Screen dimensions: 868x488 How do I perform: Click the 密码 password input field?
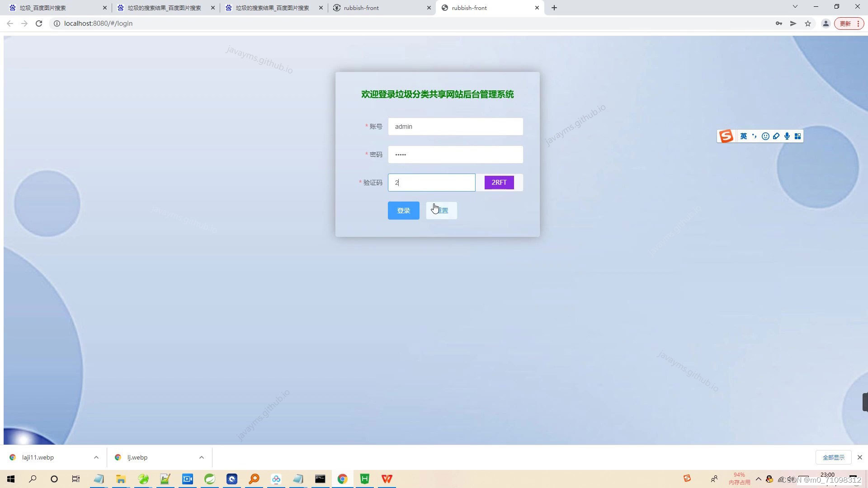(x=455, y=155)
